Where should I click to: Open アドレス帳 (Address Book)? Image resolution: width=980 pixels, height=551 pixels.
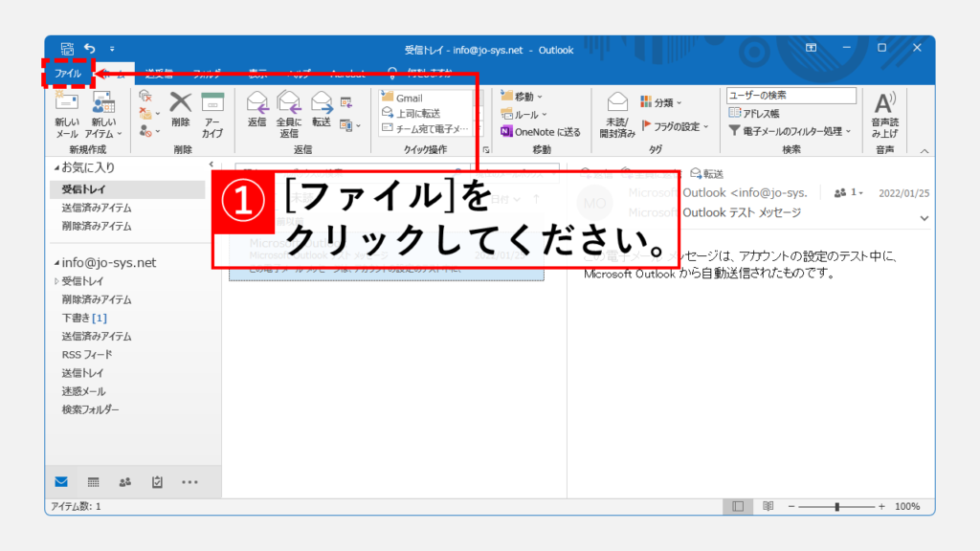point(761,113)
